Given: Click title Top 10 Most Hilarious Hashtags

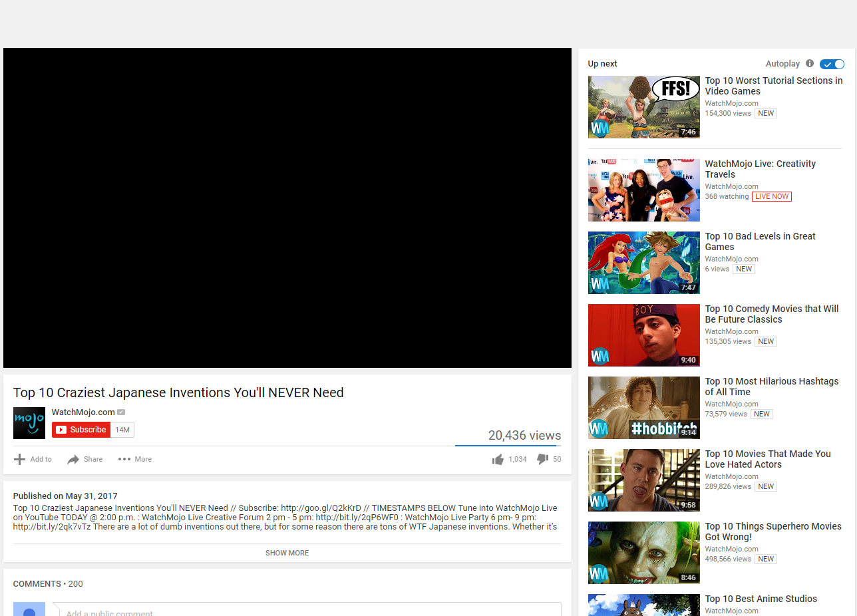Looking at the screenshot, I should coord(772,386).
